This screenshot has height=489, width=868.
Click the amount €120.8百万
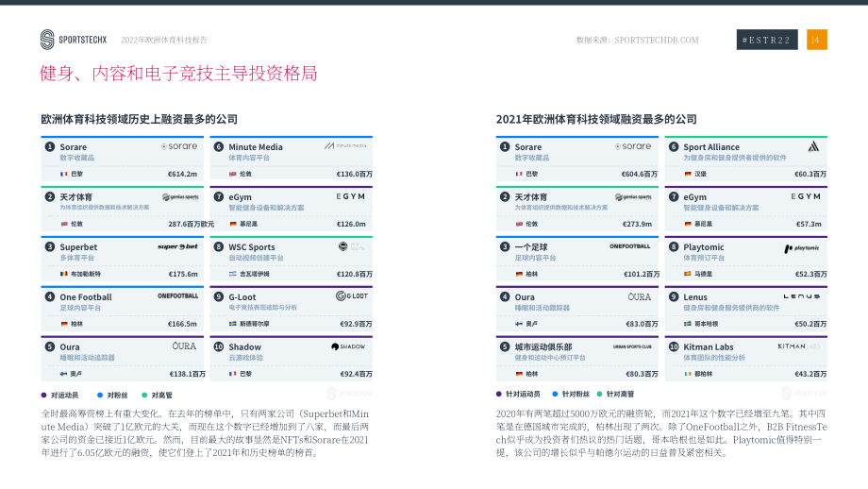click(x=355, y=274)
